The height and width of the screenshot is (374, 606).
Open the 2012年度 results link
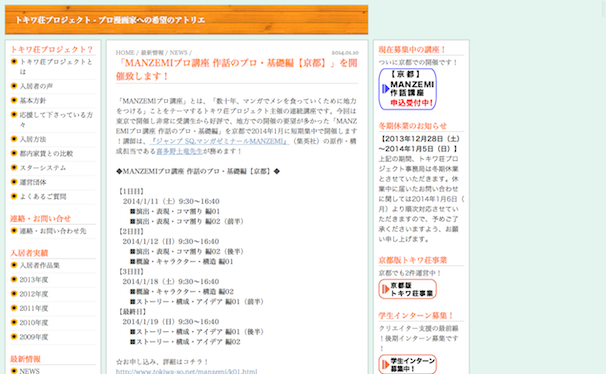[34, 294]
